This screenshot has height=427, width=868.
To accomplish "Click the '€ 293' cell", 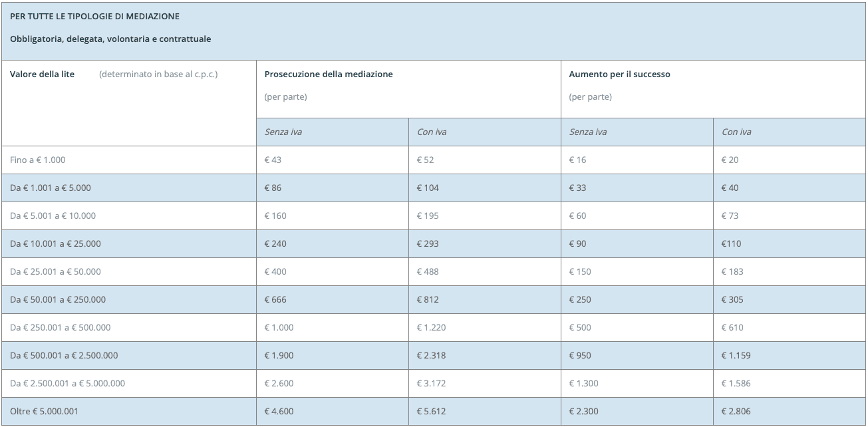I will pyautogui.click(x=428, y=244).
